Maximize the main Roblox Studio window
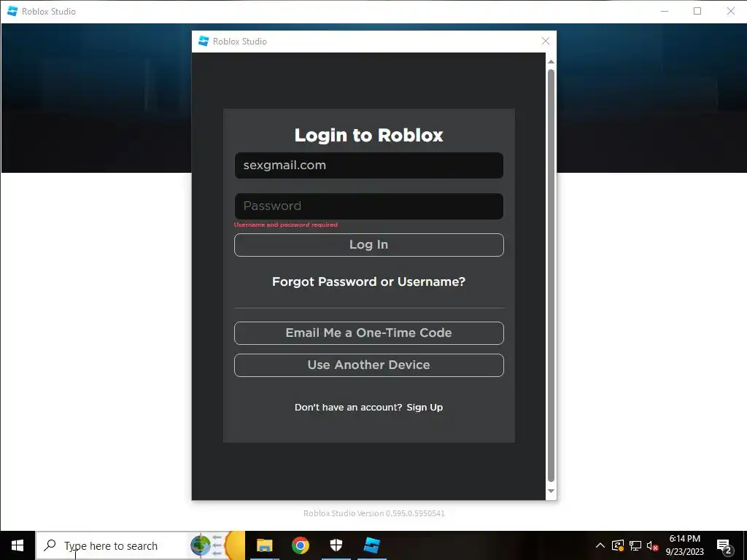The image size is (747, 560). [x=697, y=11]
